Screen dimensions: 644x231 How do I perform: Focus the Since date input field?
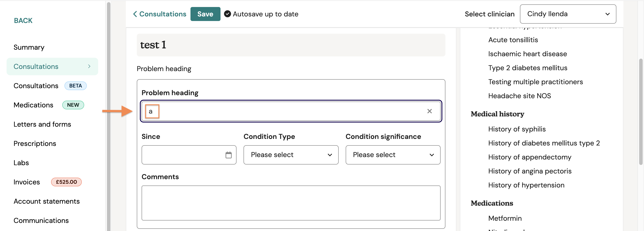click(x=189, y=155)
